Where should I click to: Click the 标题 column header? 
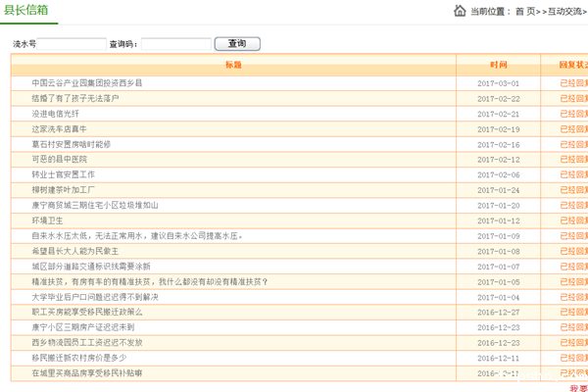click(x=233, y=65)
